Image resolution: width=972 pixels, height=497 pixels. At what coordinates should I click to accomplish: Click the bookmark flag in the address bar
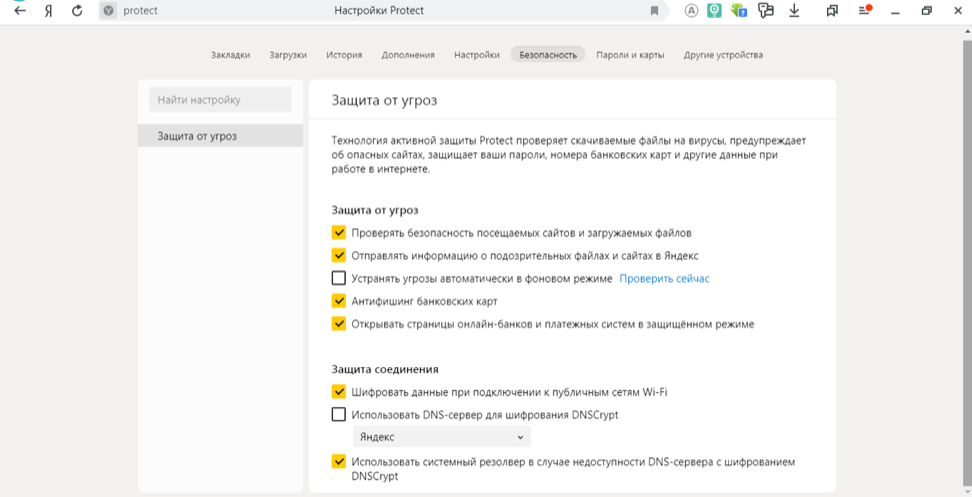(655, 11)
